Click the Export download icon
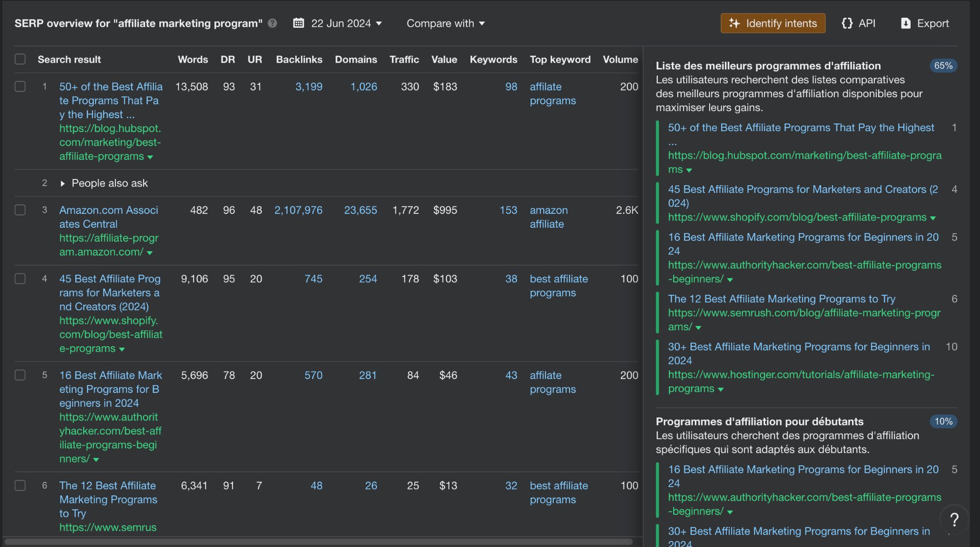This screenshot has height=547, width=980. (x=905, y=23)
